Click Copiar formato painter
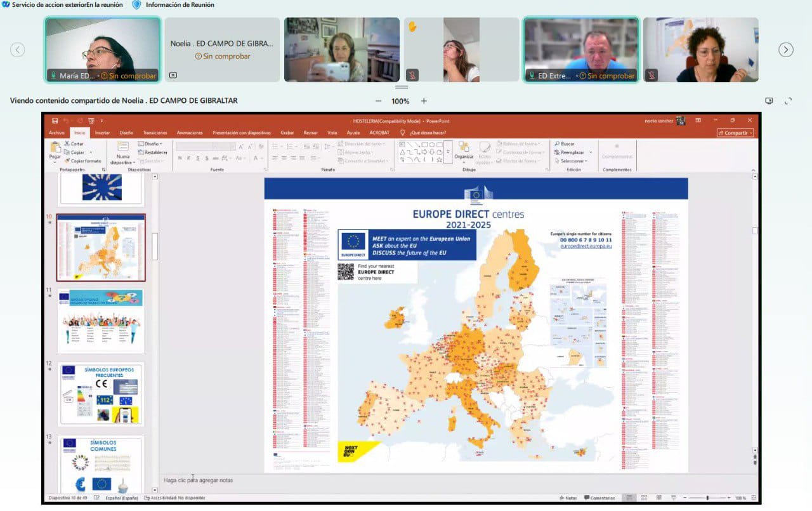The height and width of the screenshot is (511, 812). (82, 161)
